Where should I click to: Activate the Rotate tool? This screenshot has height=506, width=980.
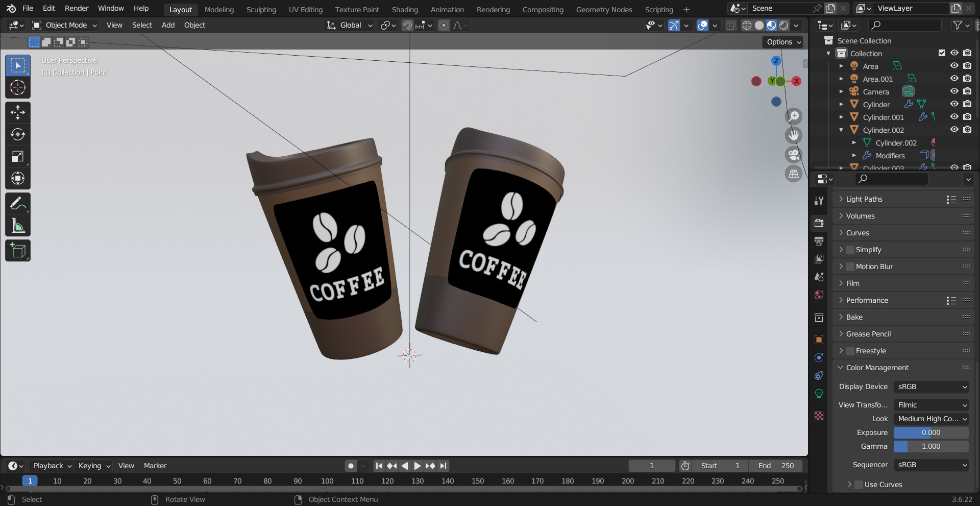tap(18, 134)
